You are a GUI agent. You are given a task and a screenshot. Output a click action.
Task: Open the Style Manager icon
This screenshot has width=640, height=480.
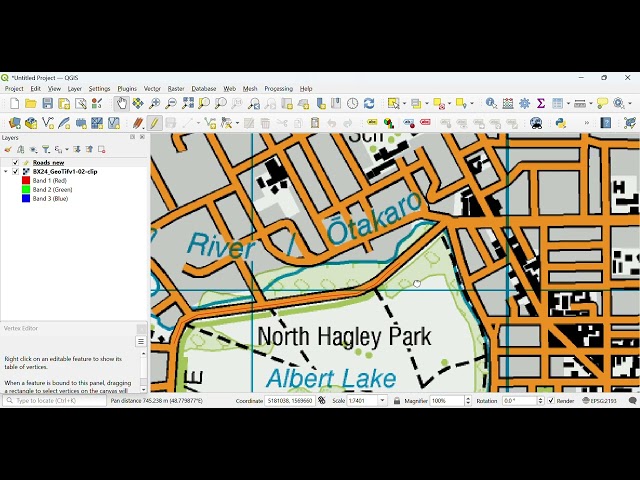(97, 104)
